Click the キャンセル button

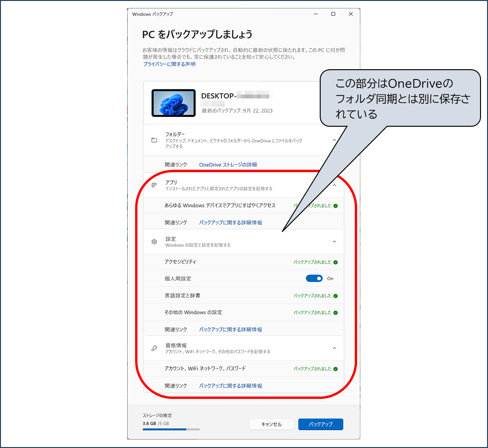point(272,424)
